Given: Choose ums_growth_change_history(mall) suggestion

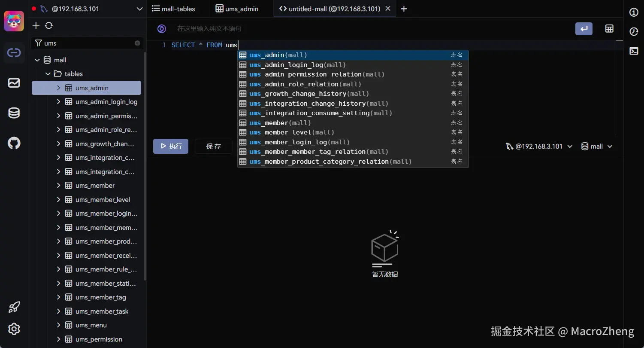Looking at the screenshot, I should pyautogui.click(x=353, y=94).
